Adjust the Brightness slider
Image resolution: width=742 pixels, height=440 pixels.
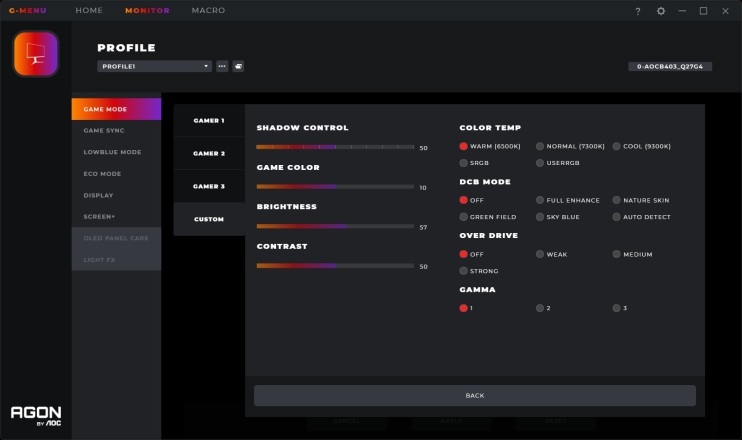(335, 226)
